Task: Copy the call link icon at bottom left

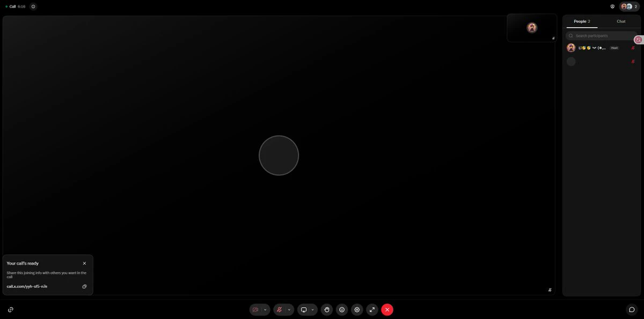Action: click(x=11, y=310)
